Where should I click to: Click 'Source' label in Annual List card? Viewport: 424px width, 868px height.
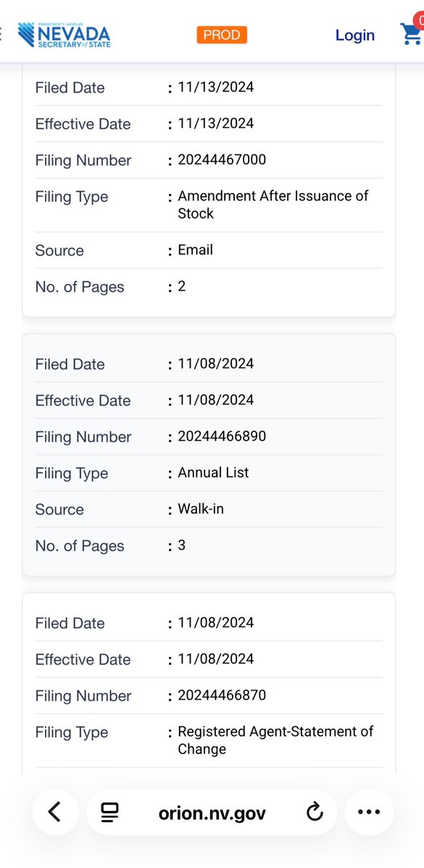pos(59,509)
